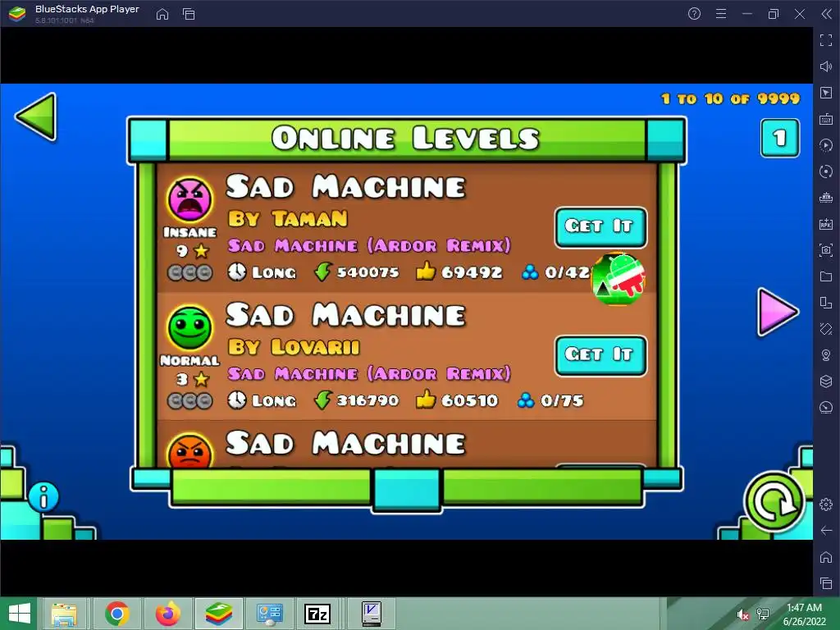Get the Sad Machine level by Taman
Screen dimensions: 840x630
point(600,227)
